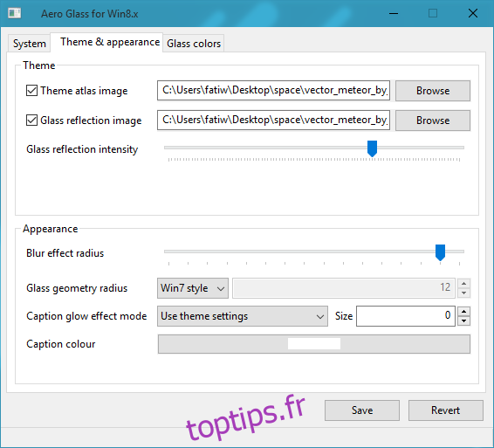Viewport: 494px width, 448px height.
Task: Browse for a Theme atlas image file
Action: tap(433, 91)
